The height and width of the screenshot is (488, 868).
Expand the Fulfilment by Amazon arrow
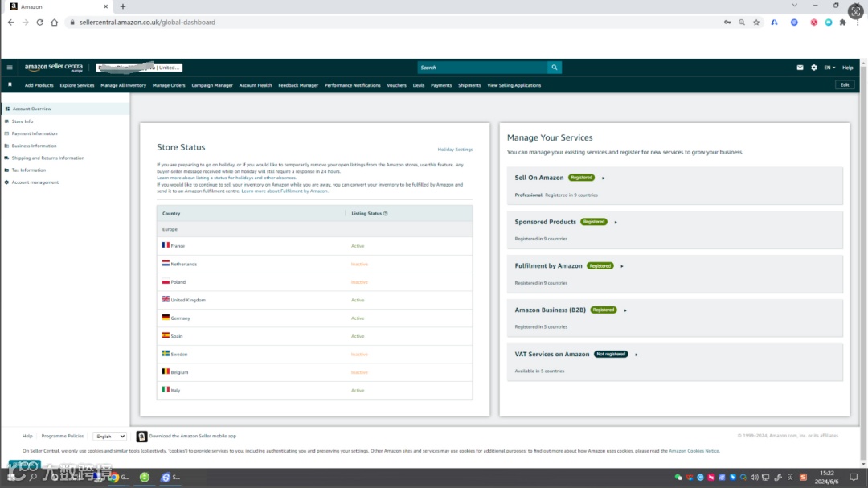click(x=621, y=266)
